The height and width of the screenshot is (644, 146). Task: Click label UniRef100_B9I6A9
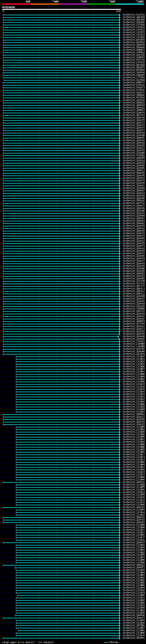coord(134,65)
